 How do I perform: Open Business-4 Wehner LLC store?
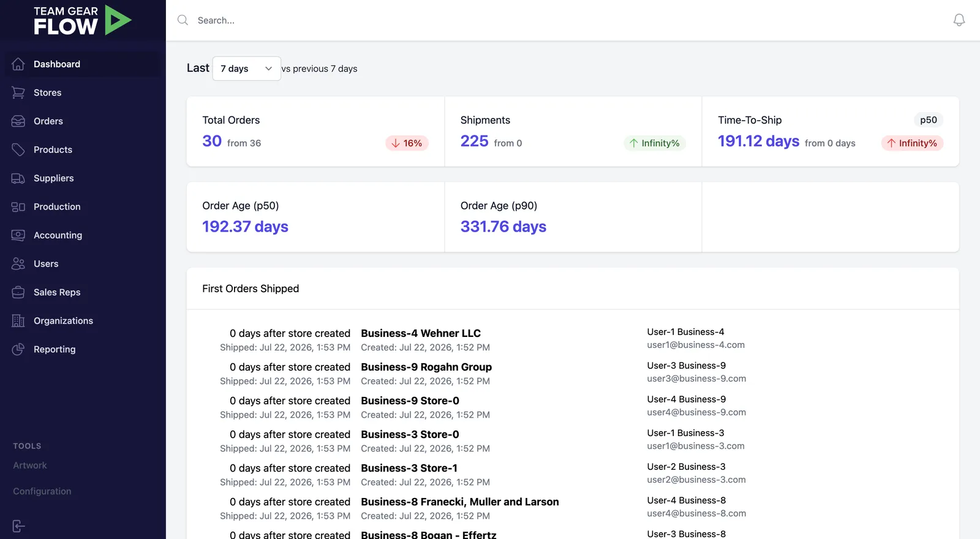click(x=421, y=333)
